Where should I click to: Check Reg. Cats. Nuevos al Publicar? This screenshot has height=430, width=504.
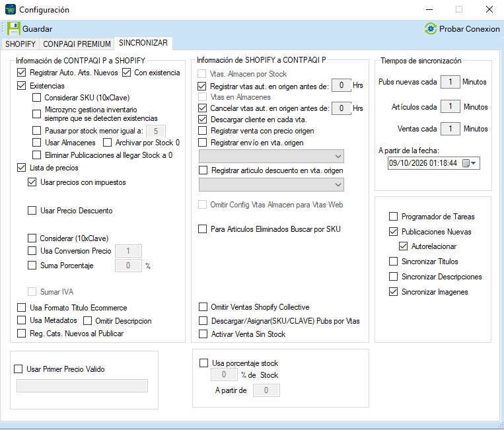22,334
